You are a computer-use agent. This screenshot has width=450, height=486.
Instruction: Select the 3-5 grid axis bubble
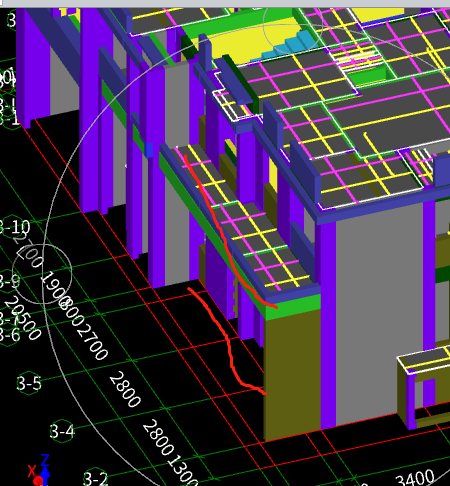[29, 383]
